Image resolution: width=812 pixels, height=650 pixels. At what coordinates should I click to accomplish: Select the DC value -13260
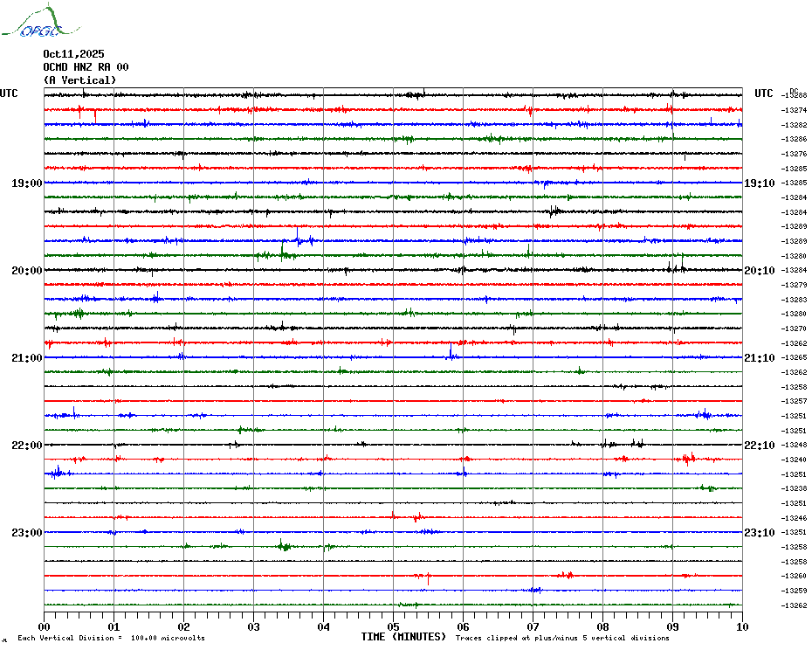(x=795, y=576)
